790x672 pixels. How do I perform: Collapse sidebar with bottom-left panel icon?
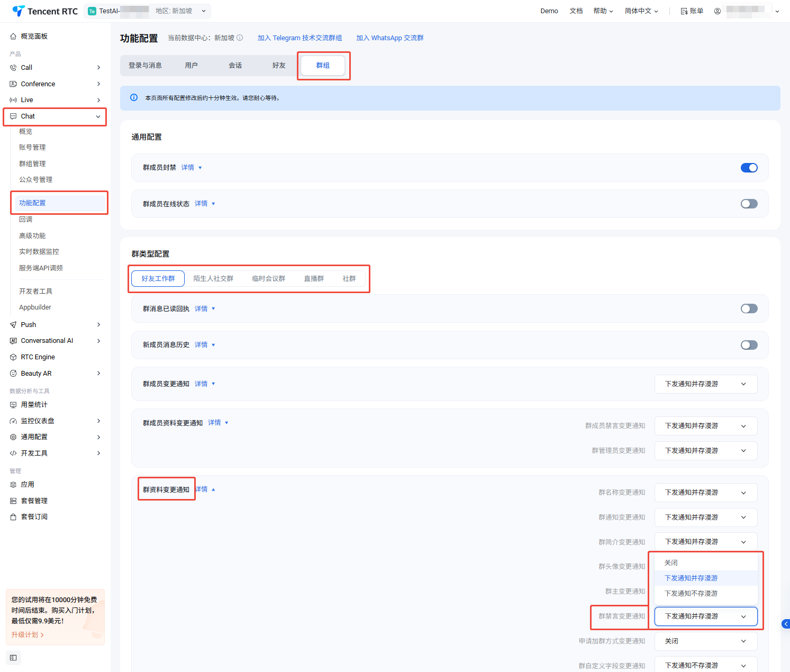[13, 658]
